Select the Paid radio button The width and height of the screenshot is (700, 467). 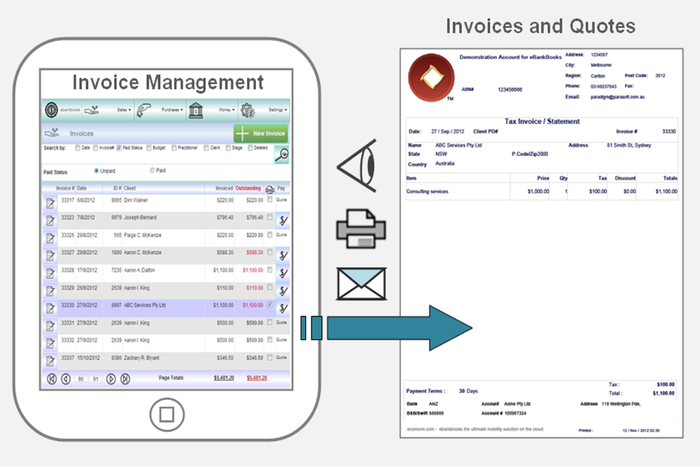[x=152, y=170]
